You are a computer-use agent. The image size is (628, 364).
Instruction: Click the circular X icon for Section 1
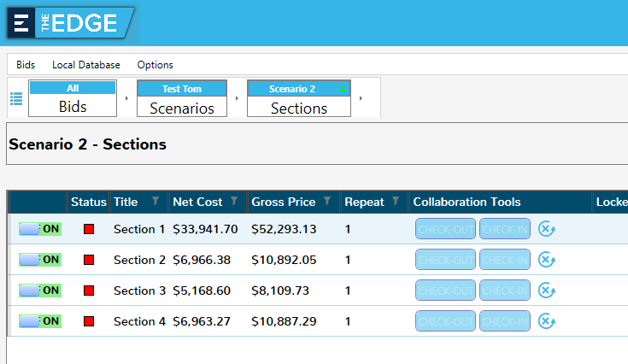point(547,229)
